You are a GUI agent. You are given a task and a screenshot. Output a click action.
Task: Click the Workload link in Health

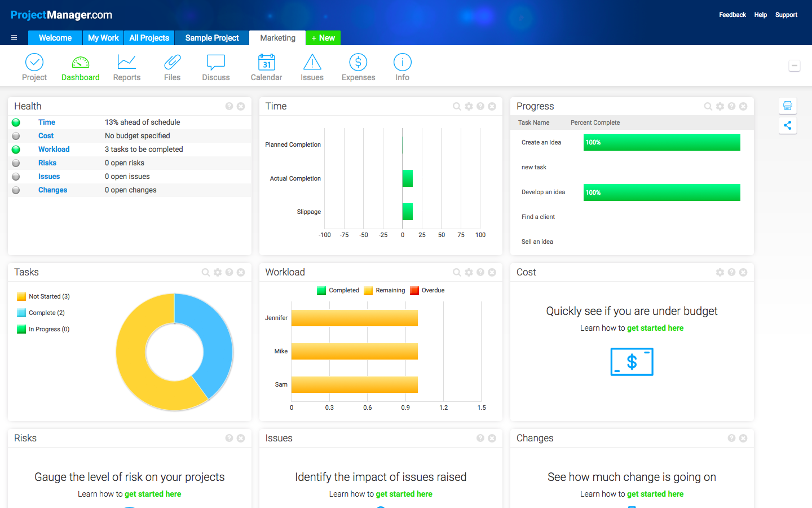point(54,149)
